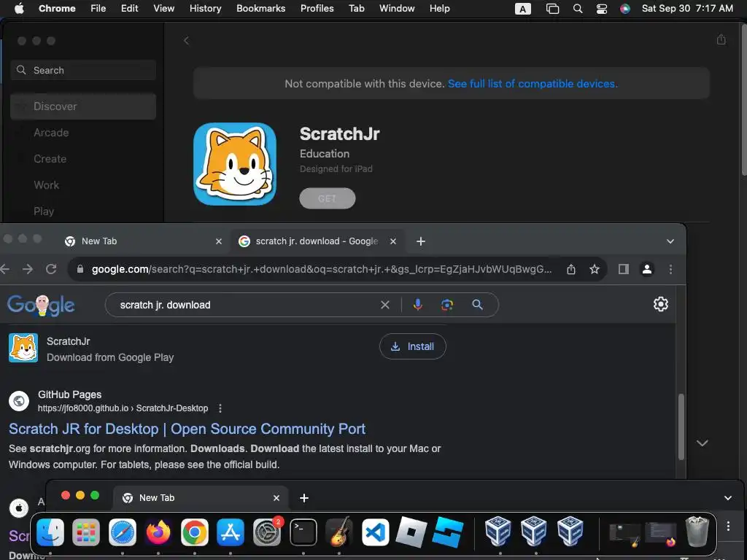Select Work in App Store sidebar

point(83,185)
